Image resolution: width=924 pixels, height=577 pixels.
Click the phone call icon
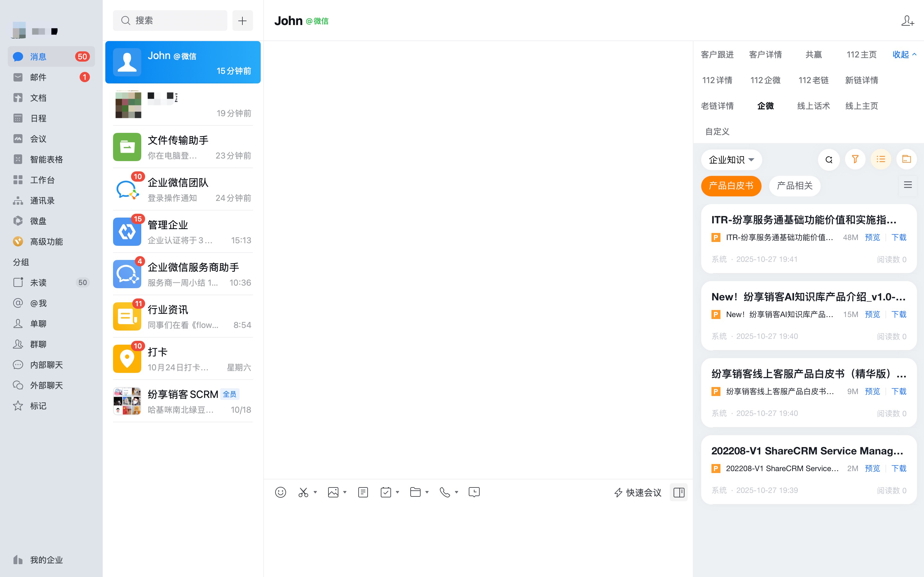445,492
